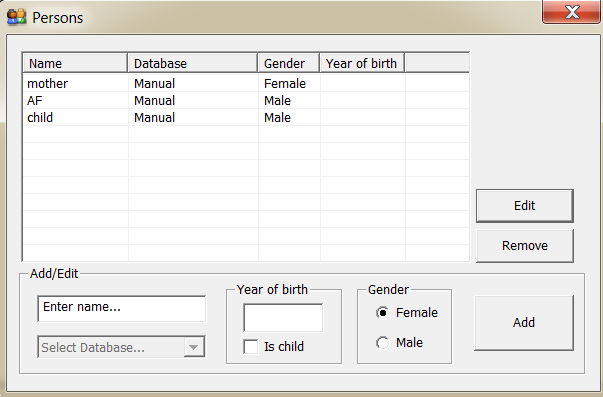Screen dimensions: 603x397
Task: Click the Edit button
Action: coord(525,205)
